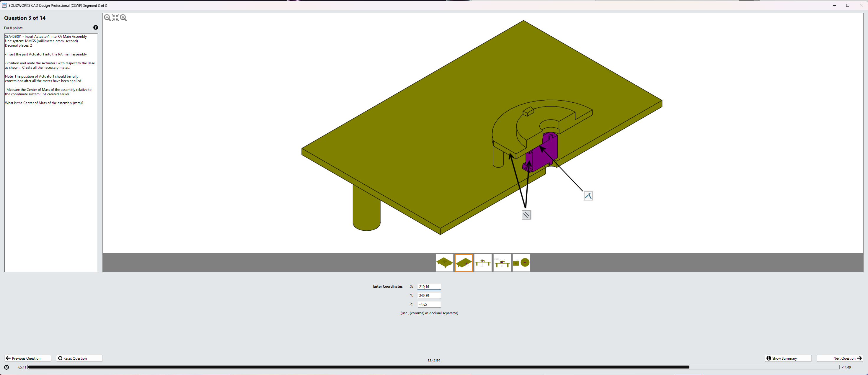Click the question mark help icon
This screenshot has height=375, width=868.
point(95,28)
